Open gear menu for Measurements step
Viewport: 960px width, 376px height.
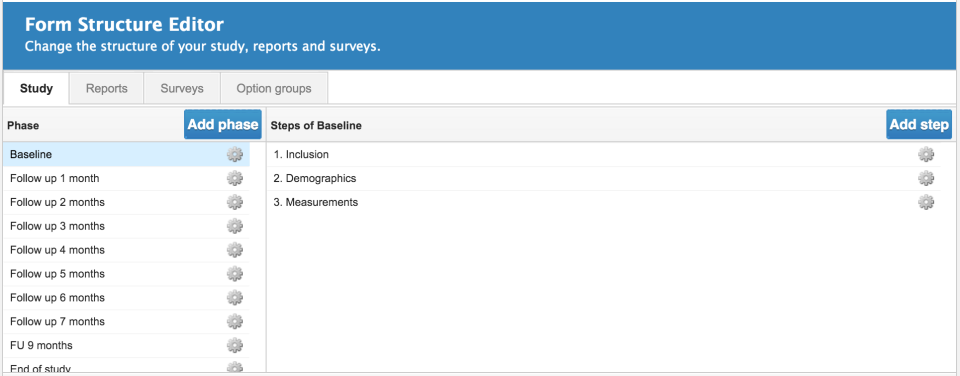point(926,202)
